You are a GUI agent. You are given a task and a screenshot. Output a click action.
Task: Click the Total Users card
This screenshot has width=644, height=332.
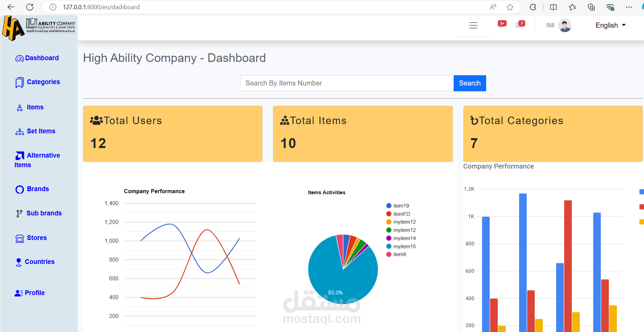tap(173, 134)
